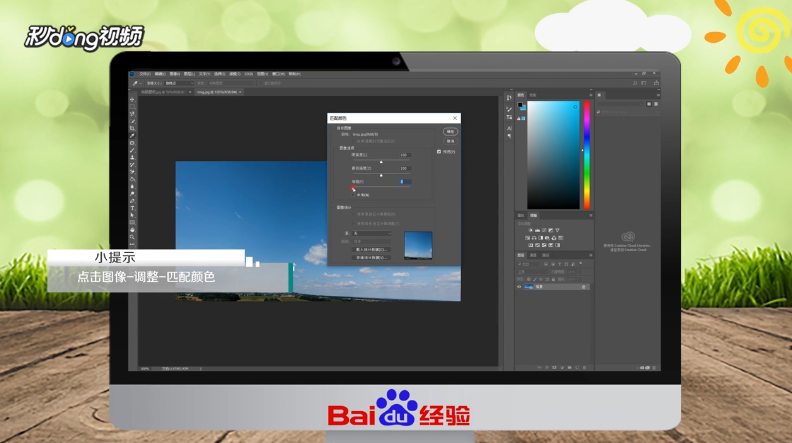This screenshot has width=792, height=443.
Task: Select the Rectangular Marquee tool
Action: [132, 107]
